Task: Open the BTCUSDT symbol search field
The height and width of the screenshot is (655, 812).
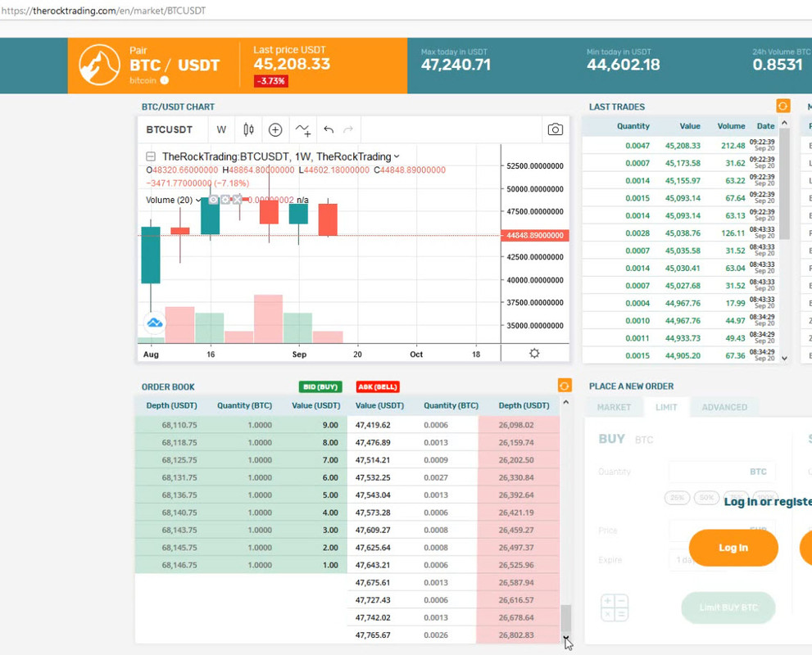Action: (x=170, y=129)
